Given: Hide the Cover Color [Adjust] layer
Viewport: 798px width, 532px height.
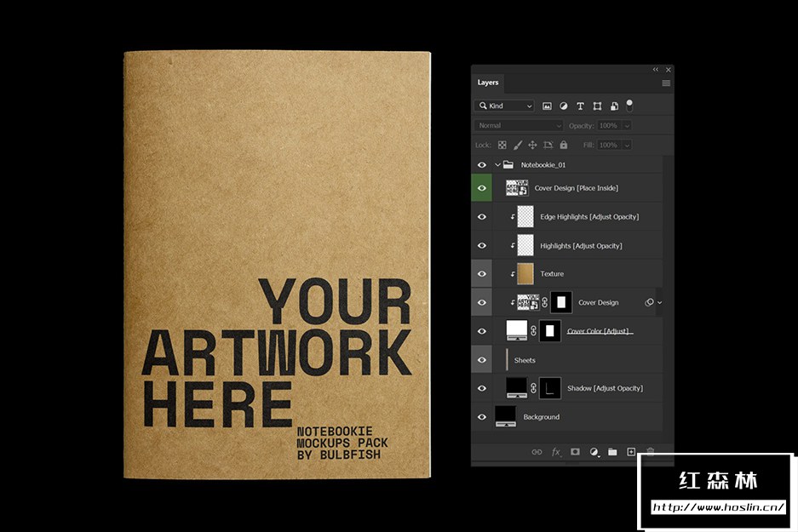Looking at the screenshot, I should point(482,331).
